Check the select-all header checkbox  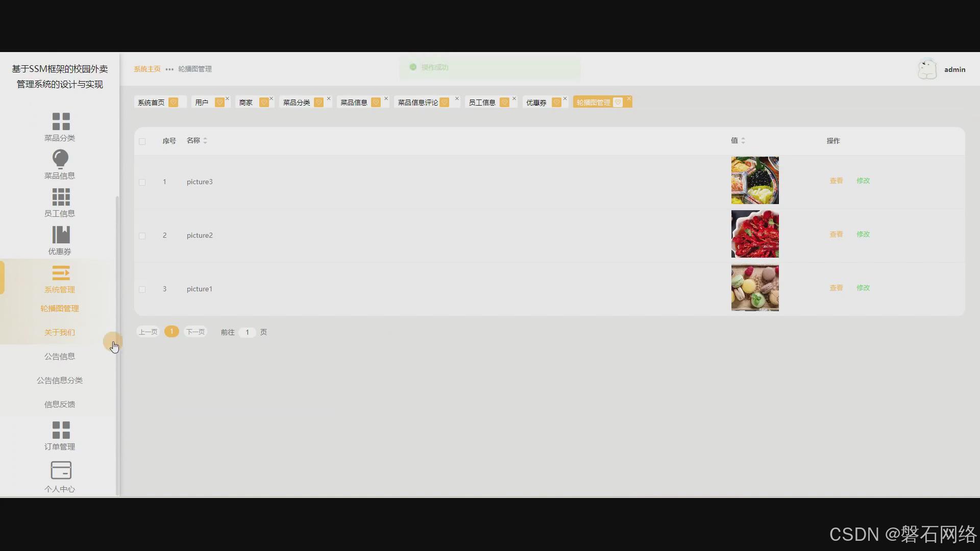[x=142, y=141]
